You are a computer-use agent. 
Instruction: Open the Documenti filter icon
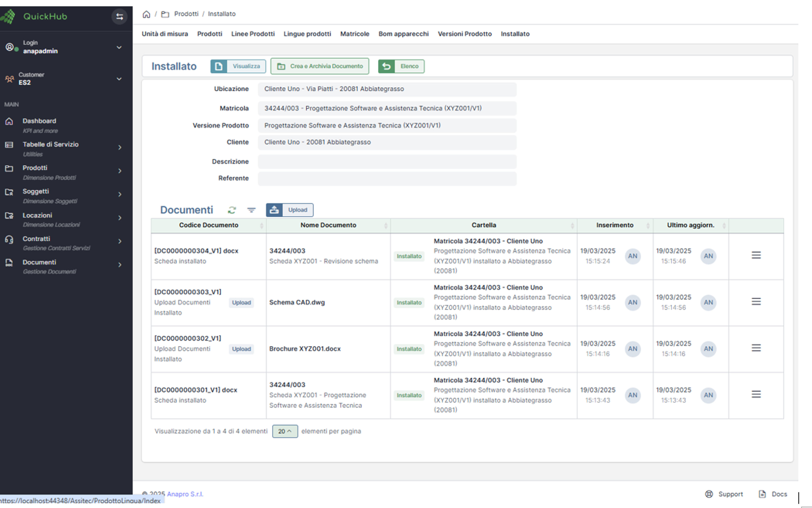tap(251, 210)
